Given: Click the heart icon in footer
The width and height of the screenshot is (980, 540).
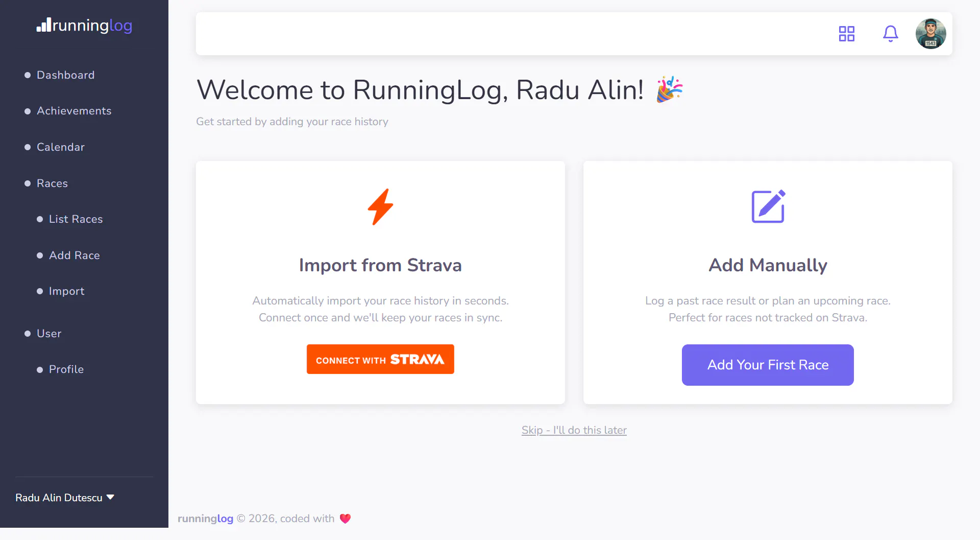Looking at the screenshot, I should 345,519.
